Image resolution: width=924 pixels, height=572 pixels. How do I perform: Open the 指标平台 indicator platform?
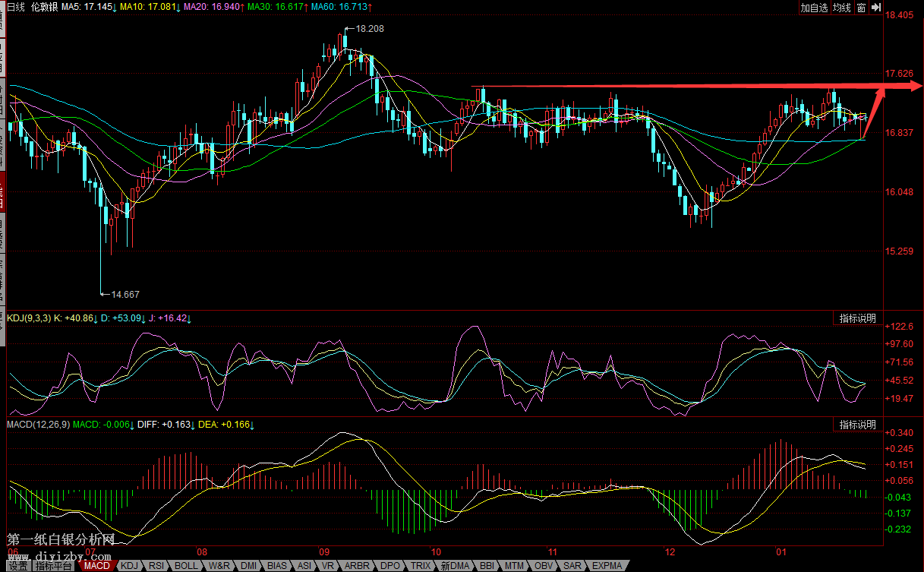click(55, 566)
